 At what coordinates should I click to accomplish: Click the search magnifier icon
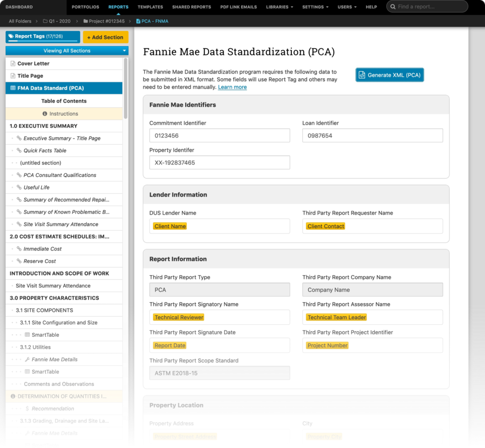pos(393,7)
